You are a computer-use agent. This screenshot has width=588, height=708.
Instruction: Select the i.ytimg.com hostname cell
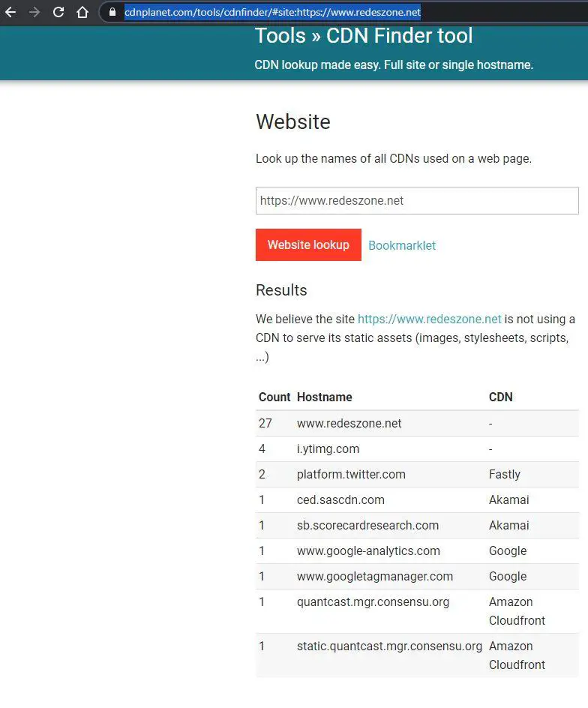[x=328, y=448]
